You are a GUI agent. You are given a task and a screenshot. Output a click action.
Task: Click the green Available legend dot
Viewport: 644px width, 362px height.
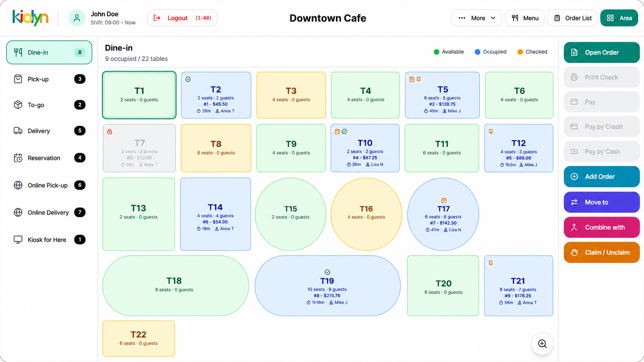click(x=436, y=52)
